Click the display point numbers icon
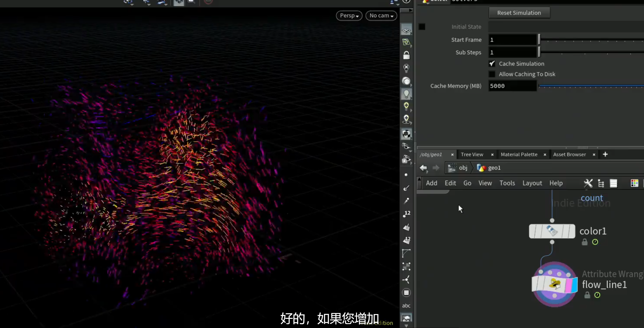This screenshot has height=328, width=644. coord(407,214)
